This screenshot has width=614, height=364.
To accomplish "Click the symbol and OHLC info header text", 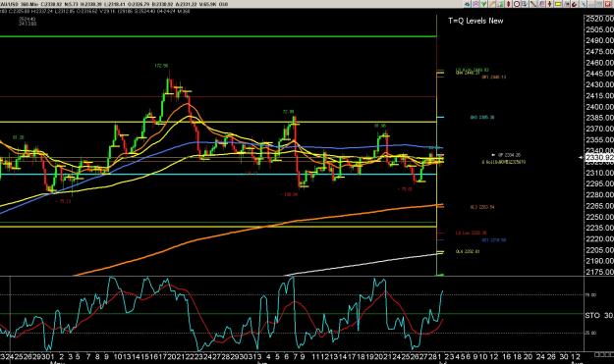I will tap(114, 4).
